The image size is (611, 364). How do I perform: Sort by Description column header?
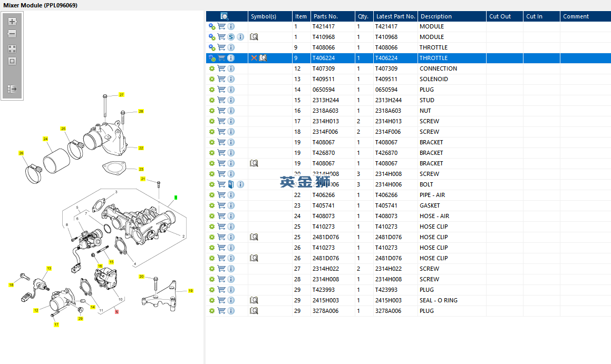point(452,16)
